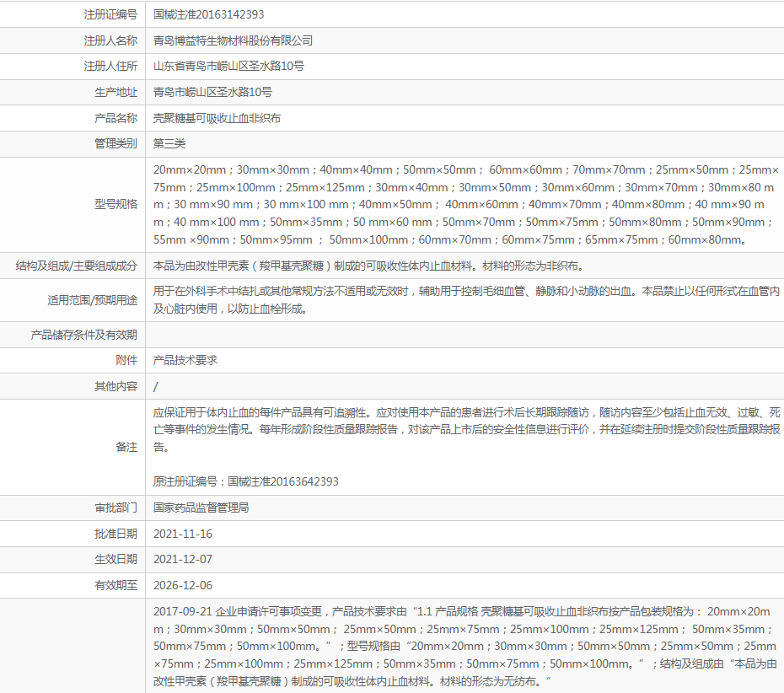
Task: Select expiry date 2026-12-06
Action: tap(183, 585)
